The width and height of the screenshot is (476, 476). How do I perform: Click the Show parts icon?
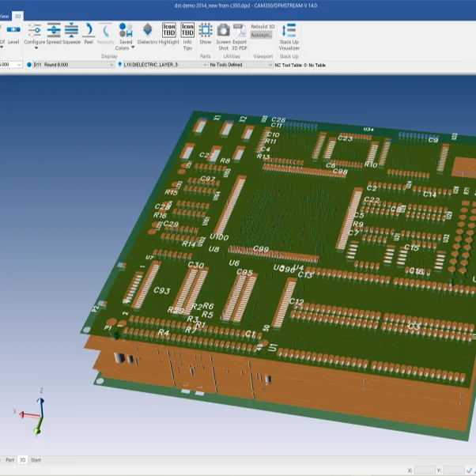206,30
